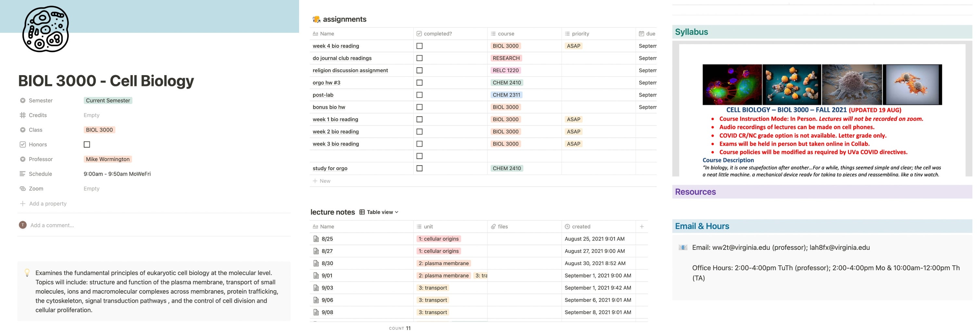Click the Schedule value 9:00am - 9:50am MoWeFri

117,174
